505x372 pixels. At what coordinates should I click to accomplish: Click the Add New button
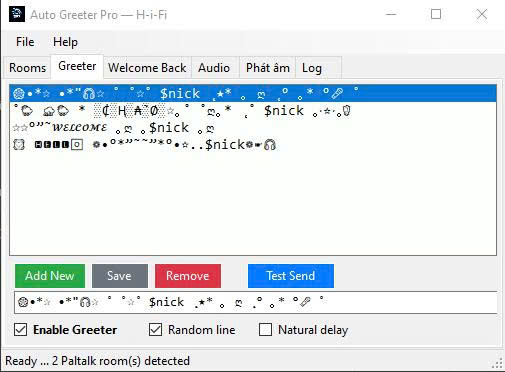50,276
